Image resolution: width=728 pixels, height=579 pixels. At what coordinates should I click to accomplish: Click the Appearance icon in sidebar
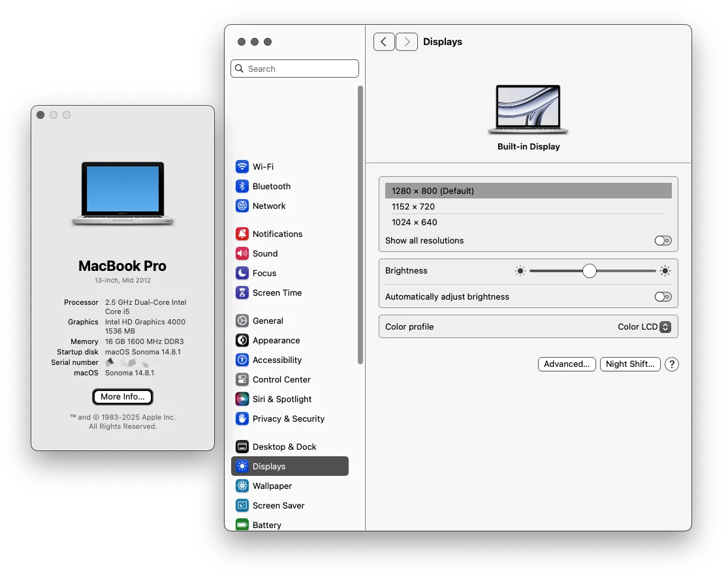click(242, 340)
